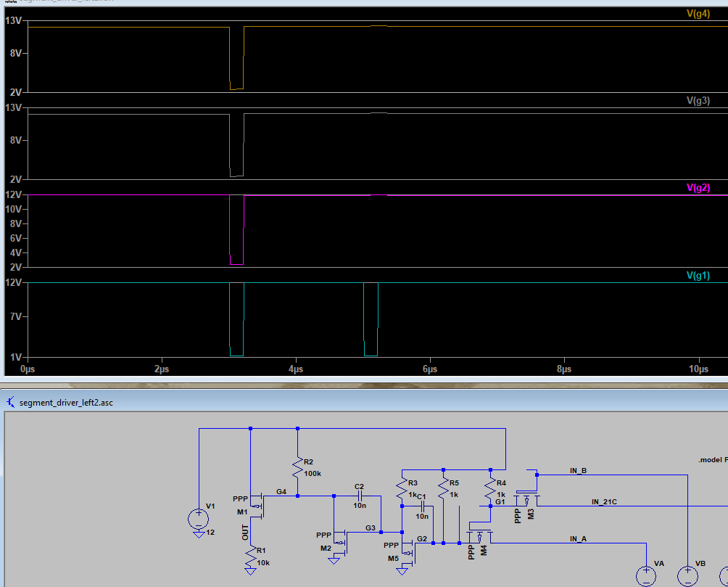Image resolution: width=728 pixels, height=587 pixels.
Task: Select the R4 1k resistor
Action: [x=490, y=489]
